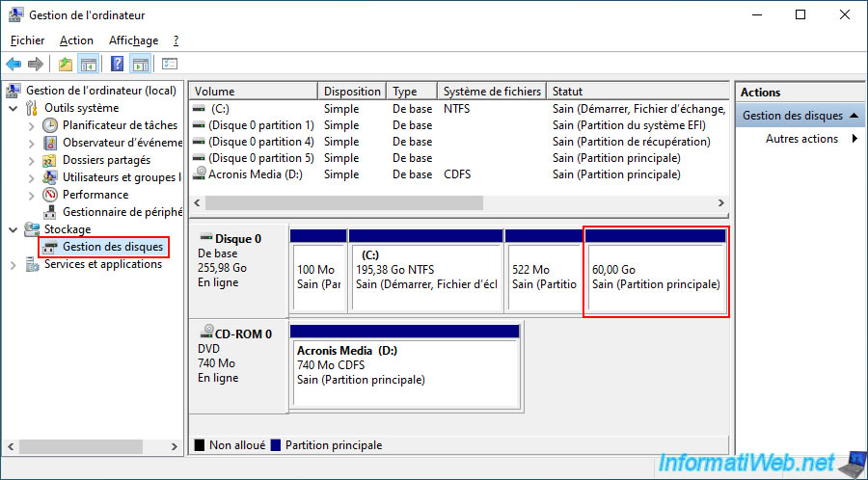Viewport: 868px width, 480px height.
Task: Sort the list by the Statut column header
Action: (637, 92)
